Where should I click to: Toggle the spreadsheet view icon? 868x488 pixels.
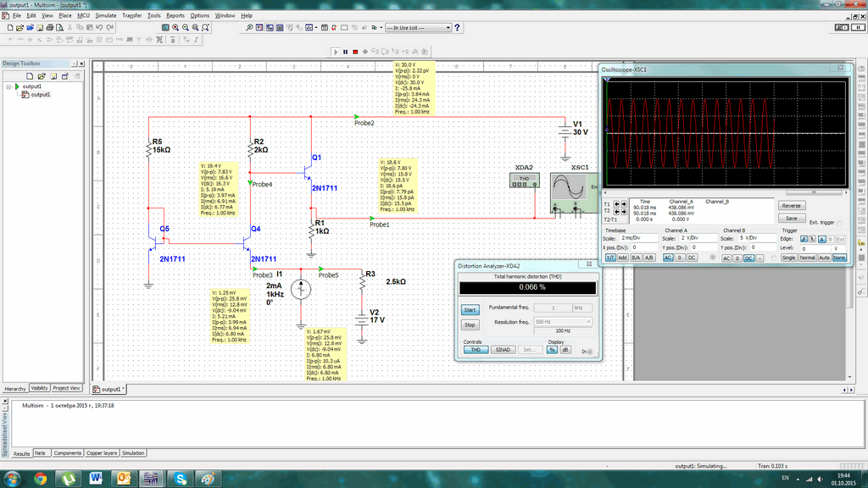click(280, 28)
